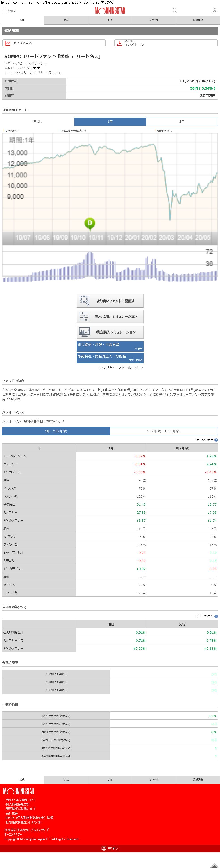220x868 pixels.
Task: Tap the アプリで見る chart button
Action: pyautogui.click(x=54, y=43)
